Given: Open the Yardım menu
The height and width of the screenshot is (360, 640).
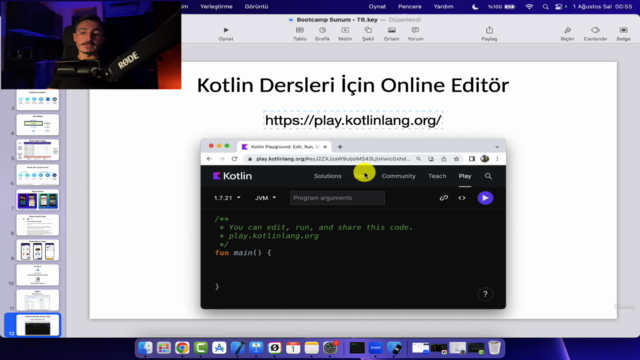Looking at the screenshot, I should [x=443, y=7].
